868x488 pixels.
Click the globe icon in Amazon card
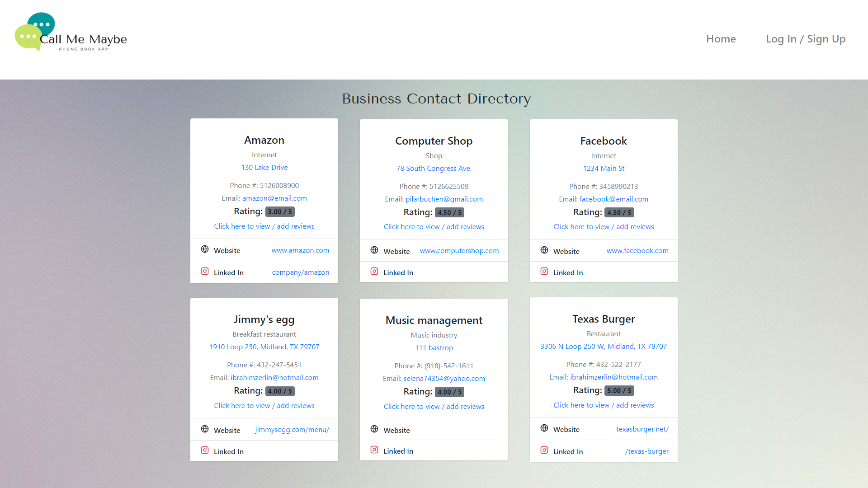(x=205, y=249)
